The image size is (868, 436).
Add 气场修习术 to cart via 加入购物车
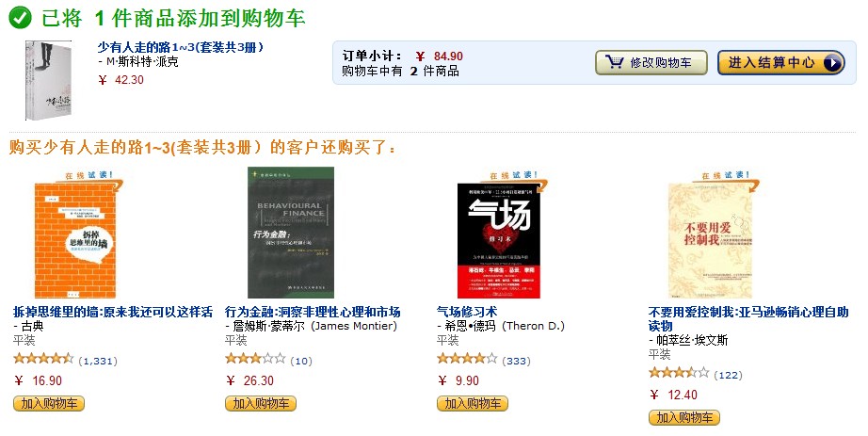(473, 403)
